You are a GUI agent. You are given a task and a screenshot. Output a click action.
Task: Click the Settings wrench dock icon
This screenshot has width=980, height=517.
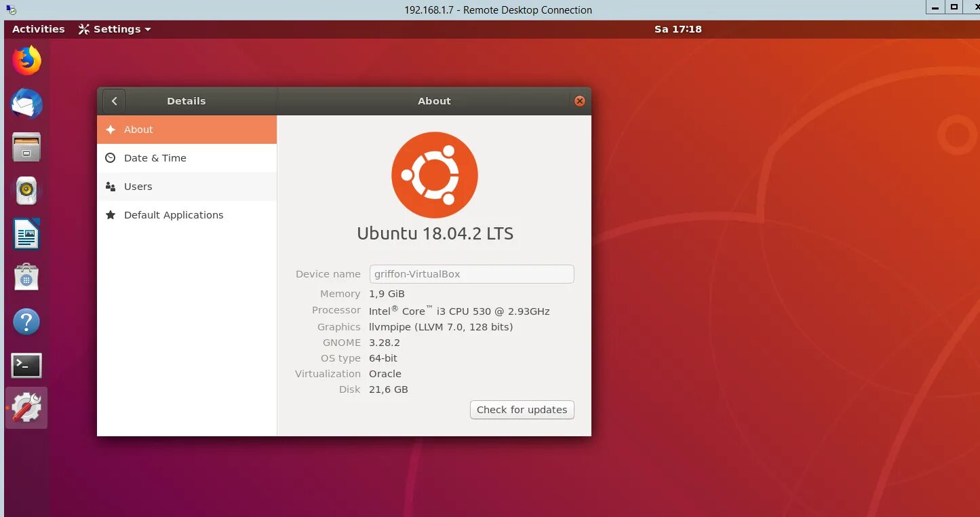pos(26,408)
